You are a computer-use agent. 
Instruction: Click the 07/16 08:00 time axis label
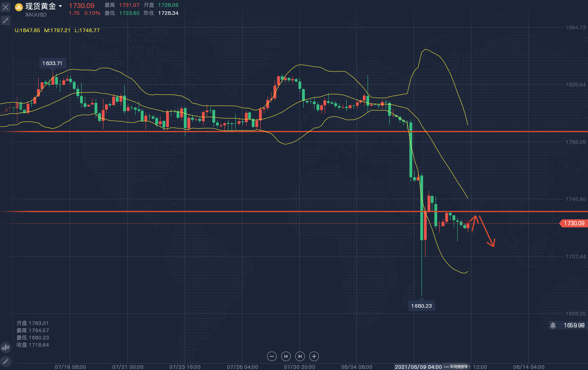coord(70,367)
